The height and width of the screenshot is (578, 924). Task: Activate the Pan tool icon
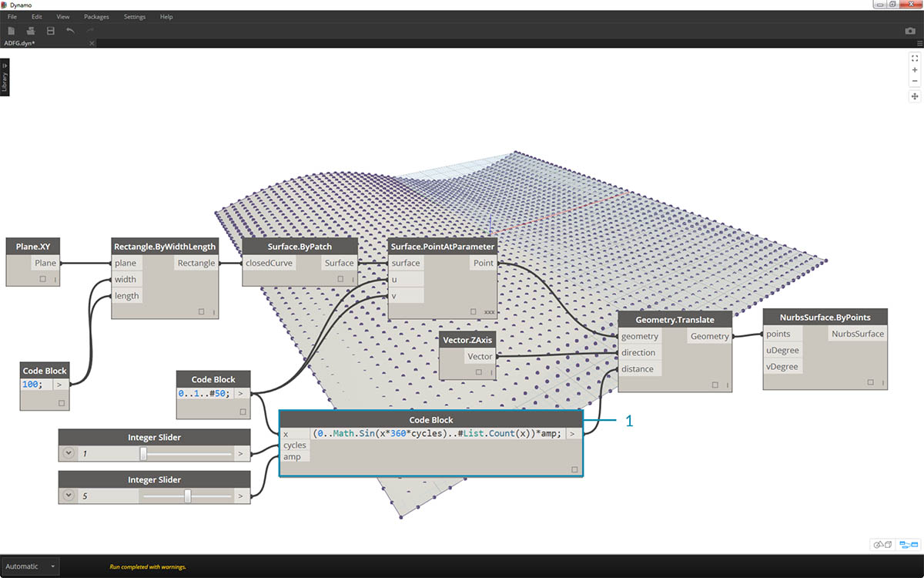[915, 96]
